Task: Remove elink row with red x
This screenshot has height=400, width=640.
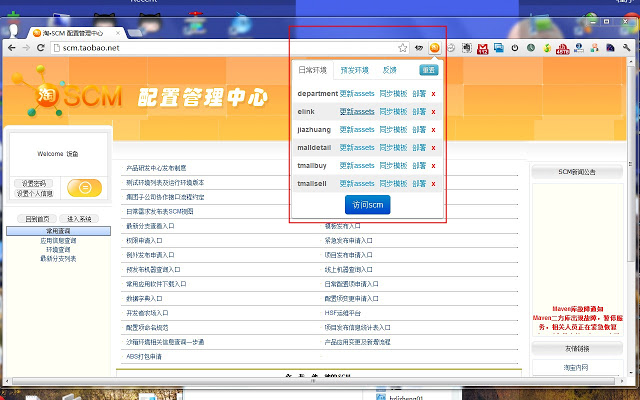Action: 433,112
